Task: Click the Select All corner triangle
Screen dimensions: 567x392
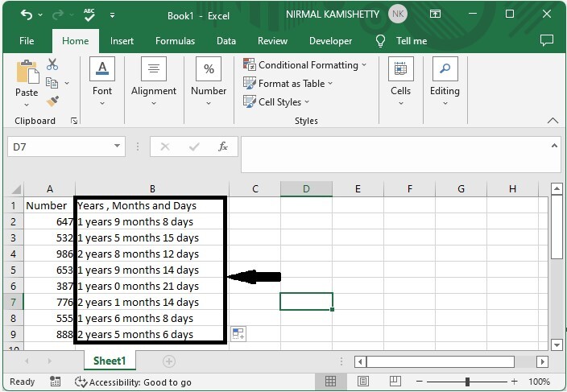Action: point(16,189)
